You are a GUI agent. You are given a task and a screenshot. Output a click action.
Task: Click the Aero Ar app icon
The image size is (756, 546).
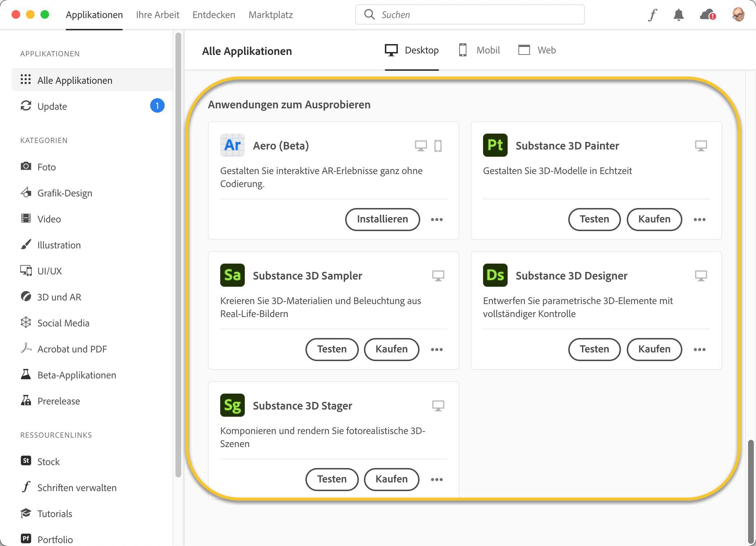[232, 145]
